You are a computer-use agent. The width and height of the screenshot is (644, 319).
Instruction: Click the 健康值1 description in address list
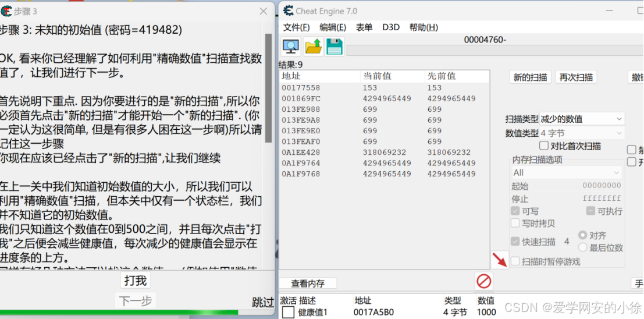(x=312, y=313)
